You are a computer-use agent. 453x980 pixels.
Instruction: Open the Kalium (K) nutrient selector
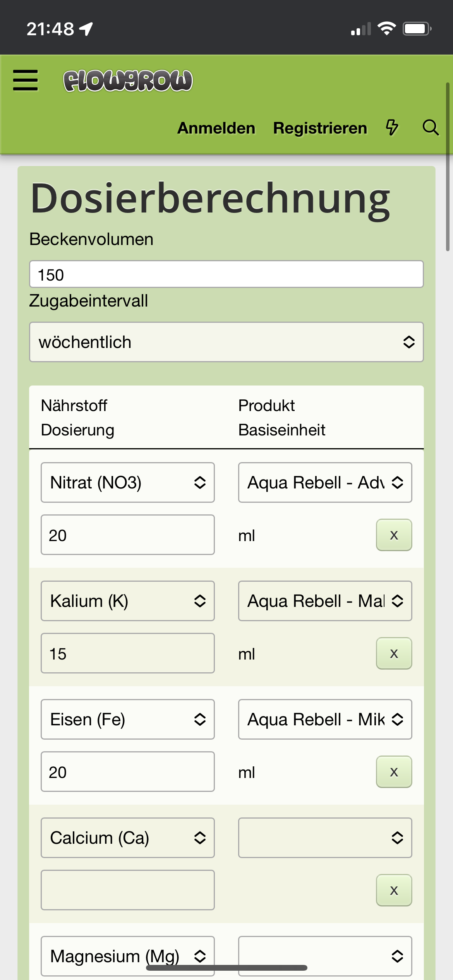point(127,601)
